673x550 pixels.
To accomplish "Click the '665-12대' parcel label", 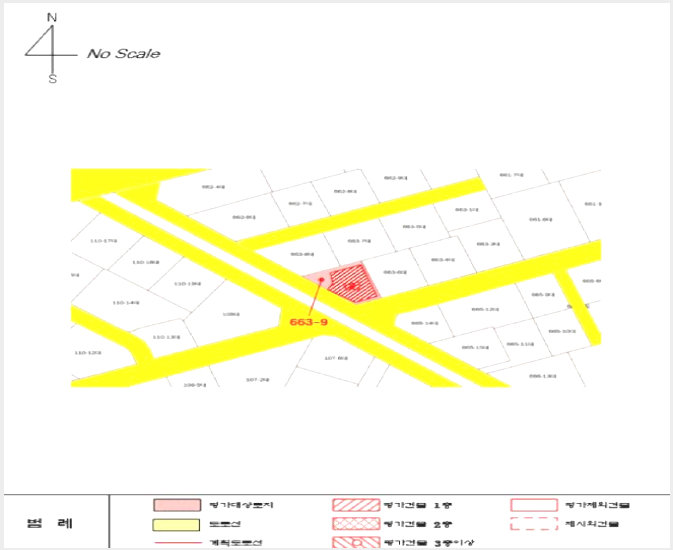I will (x=485, y=309).
